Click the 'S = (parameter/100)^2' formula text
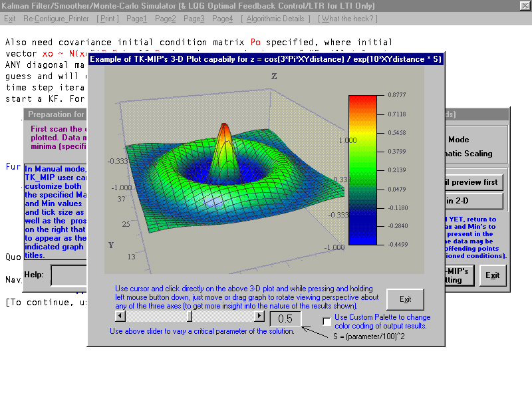The image size is (532, 399). point(369,336)
